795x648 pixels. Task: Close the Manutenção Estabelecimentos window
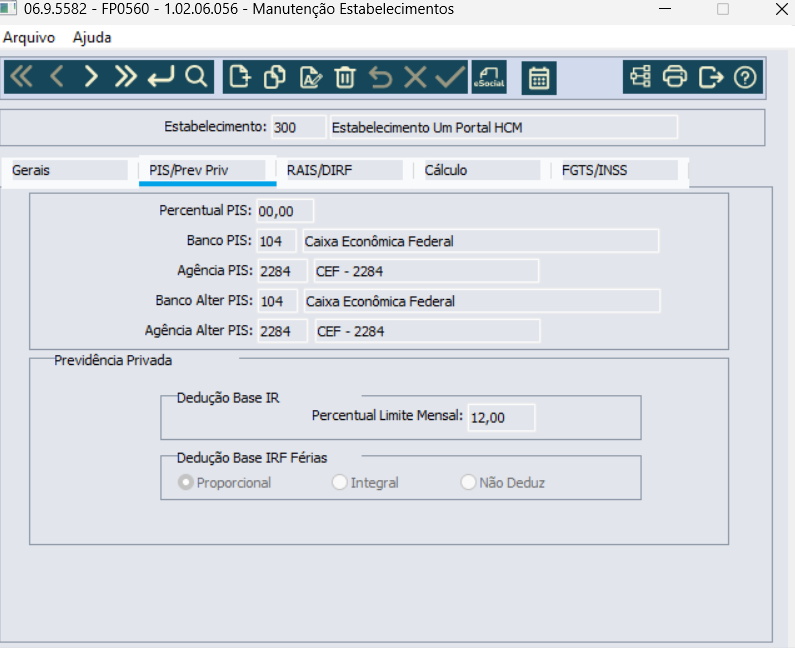coord(782,9)
